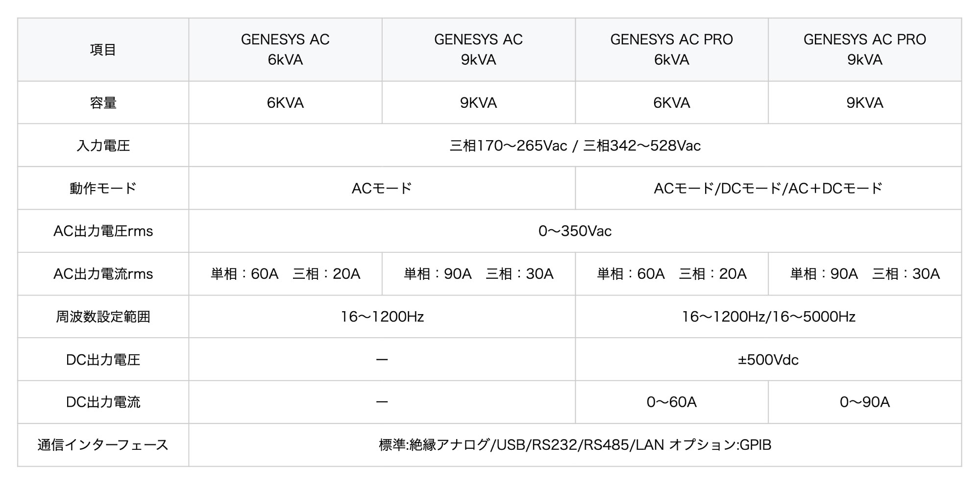
Task: Click the GENESYS AC 9kVA column header
Action: point(478,49)
